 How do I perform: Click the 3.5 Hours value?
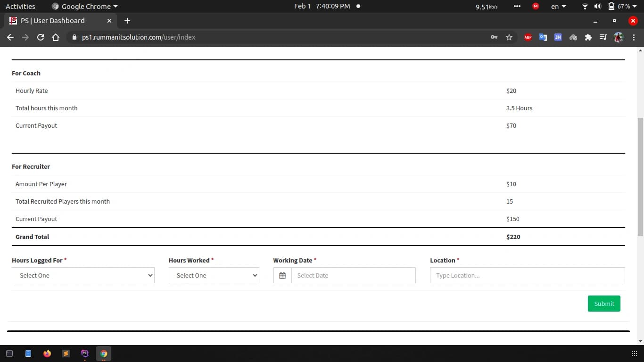[x=519, y=108]
